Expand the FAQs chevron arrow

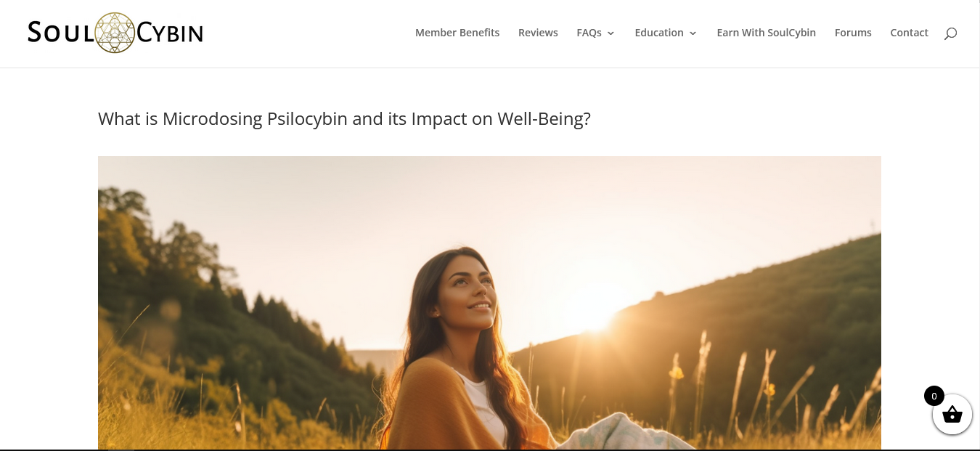tap(611, 33)
